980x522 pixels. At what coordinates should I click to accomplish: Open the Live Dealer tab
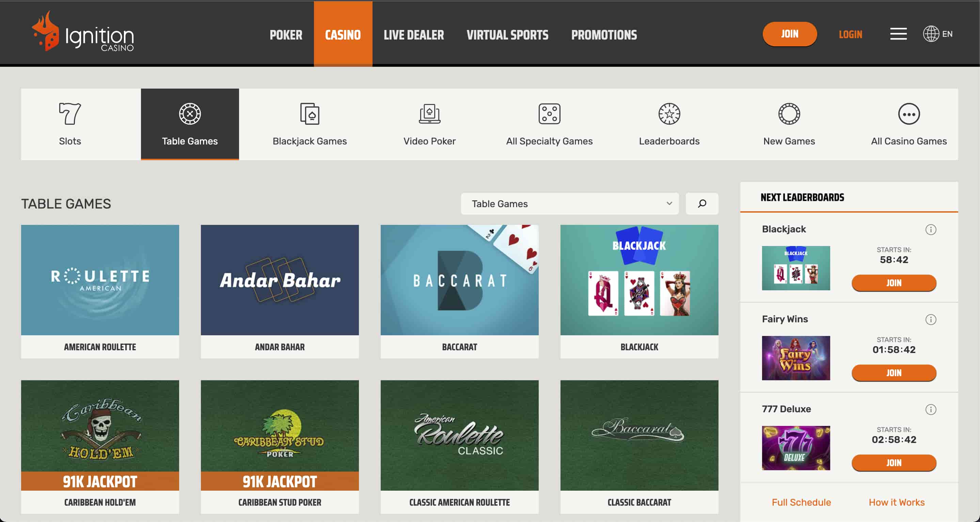click(x=413, y=35)
